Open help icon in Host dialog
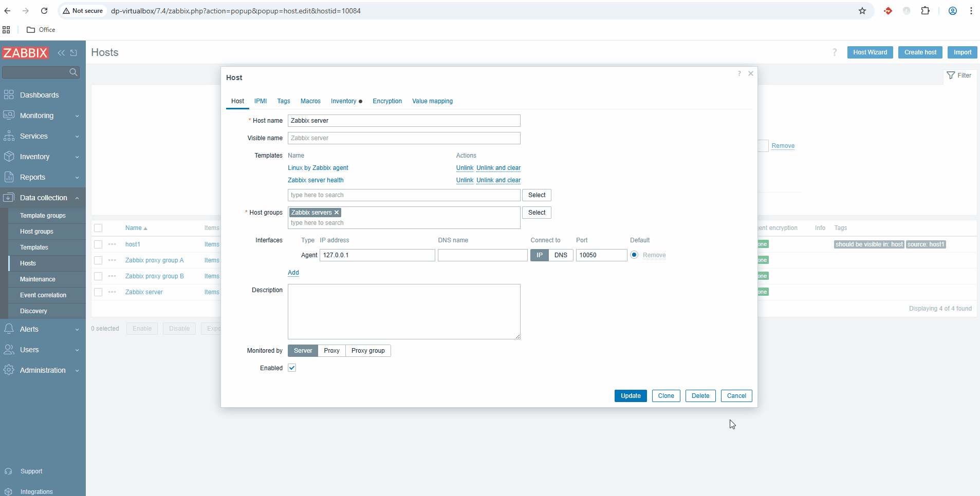980x496 pixels. tap(739, 74)
